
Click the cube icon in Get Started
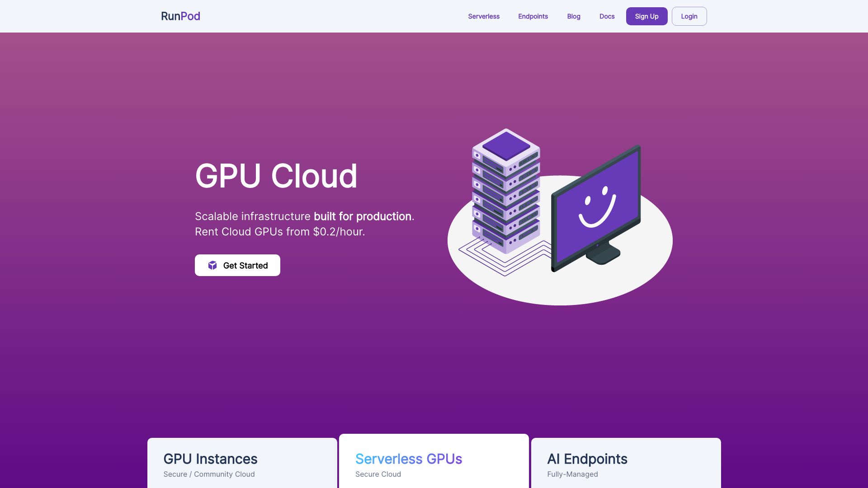tap(212, 265)
